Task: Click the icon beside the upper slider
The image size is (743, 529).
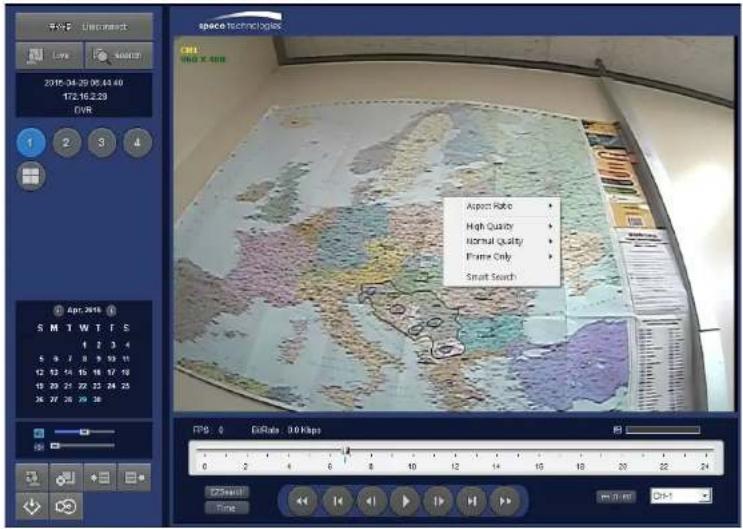Action: point(39,433)
